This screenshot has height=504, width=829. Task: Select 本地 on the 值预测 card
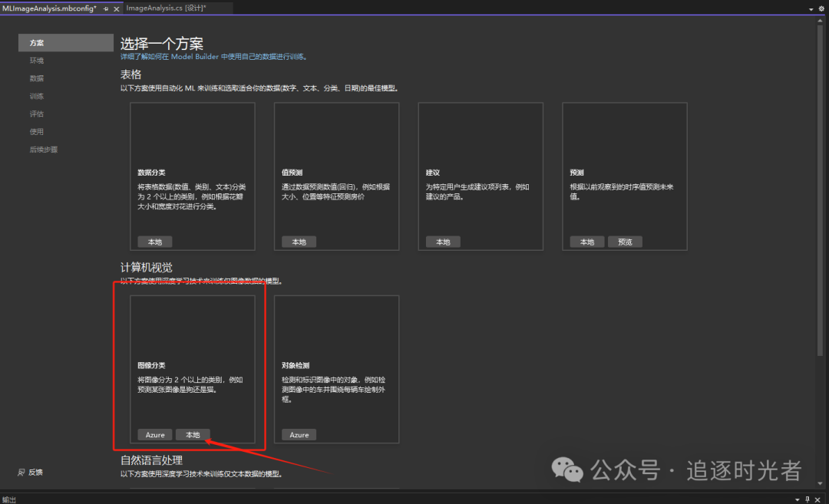point(299,242)
